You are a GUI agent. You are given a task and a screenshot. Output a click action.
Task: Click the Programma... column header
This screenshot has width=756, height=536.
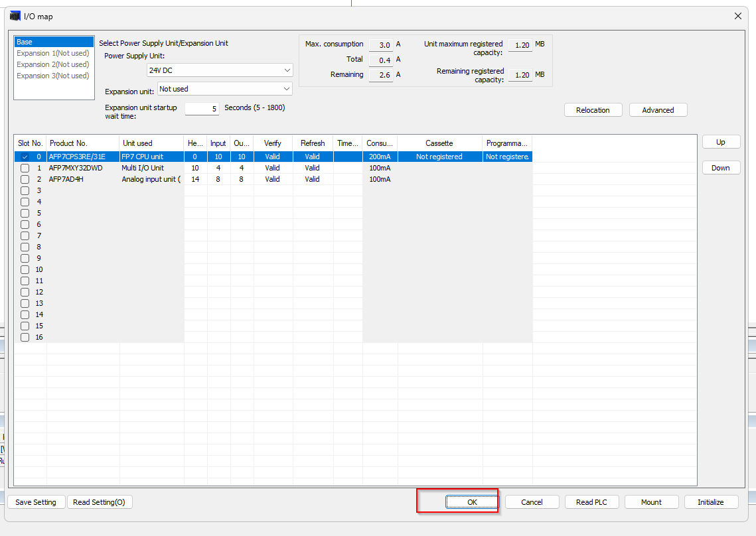pyautogui.click(x=507, y=143)
